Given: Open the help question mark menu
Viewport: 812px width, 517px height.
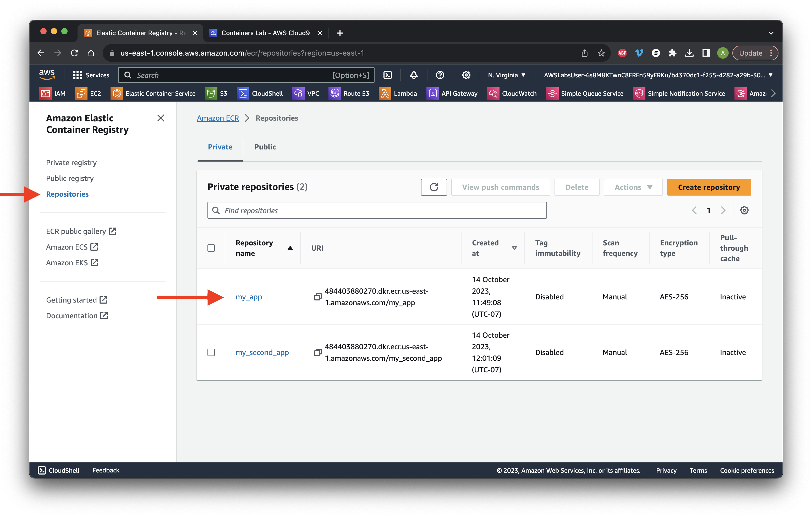Looking at the screenshot, I should (440, 75).
